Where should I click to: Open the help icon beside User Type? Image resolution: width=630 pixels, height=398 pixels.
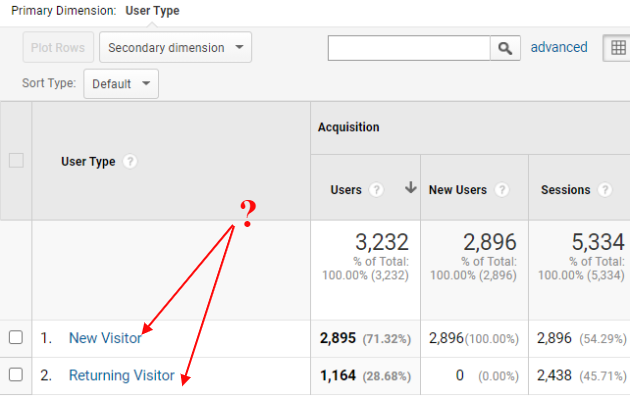(x=130, y=161)
